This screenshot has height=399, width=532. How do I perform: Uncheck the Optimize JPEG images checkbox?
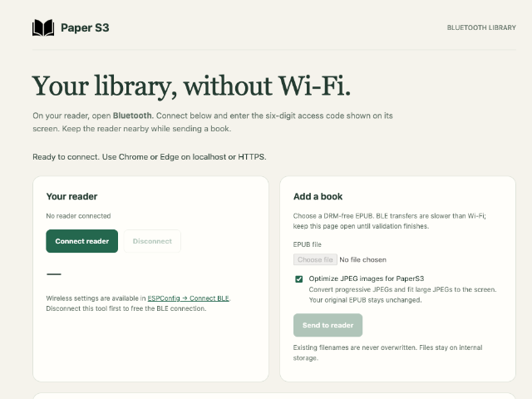pos(299,279)
